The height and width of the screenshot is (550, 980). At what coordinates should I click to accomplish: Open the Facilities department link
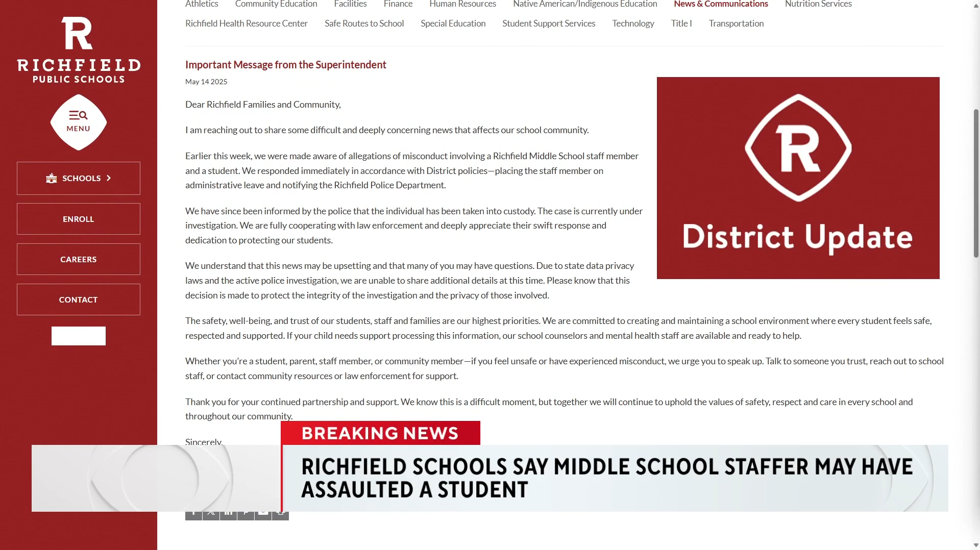tap(350, 4)
